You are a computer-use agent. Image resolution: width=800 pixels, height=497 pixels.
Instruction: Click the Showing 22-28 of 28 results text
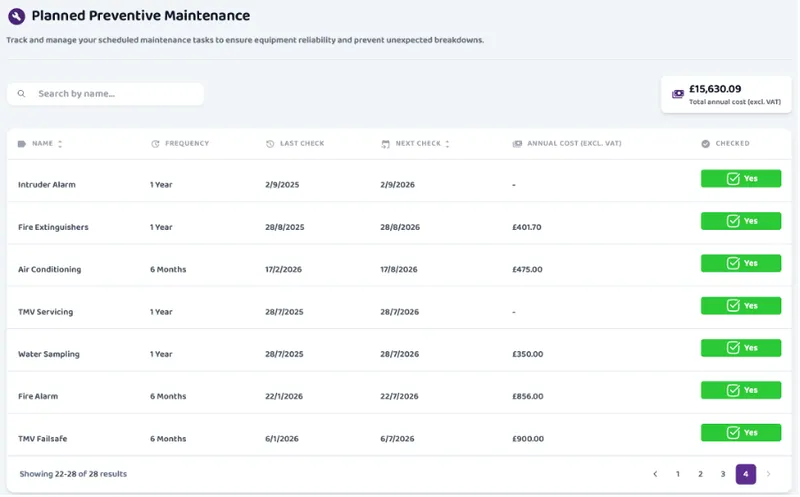click(73, 474)
